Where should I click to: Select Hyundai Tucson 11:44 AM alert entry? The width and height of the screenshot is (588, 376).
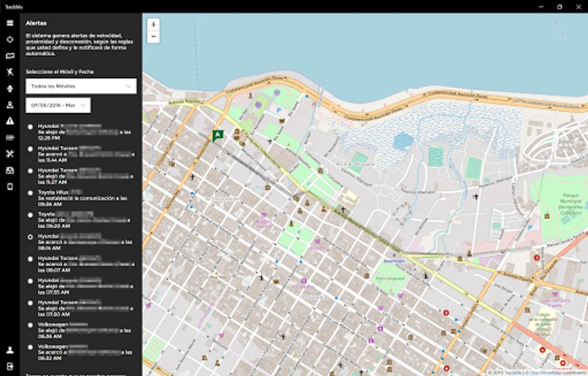30,149
